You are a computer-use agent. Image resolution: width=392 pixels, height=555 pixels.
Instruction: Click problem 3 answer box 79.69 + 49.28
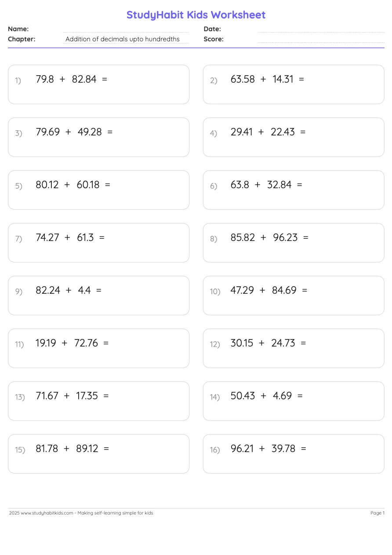[x=98, y=137]
